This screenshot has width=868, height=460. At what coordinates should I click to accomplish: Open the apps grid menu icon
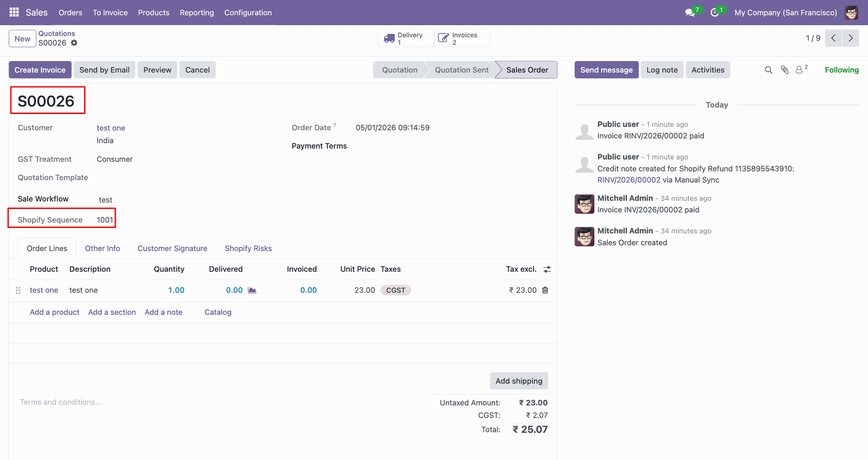pyautogui.click(x=14, y=12)
